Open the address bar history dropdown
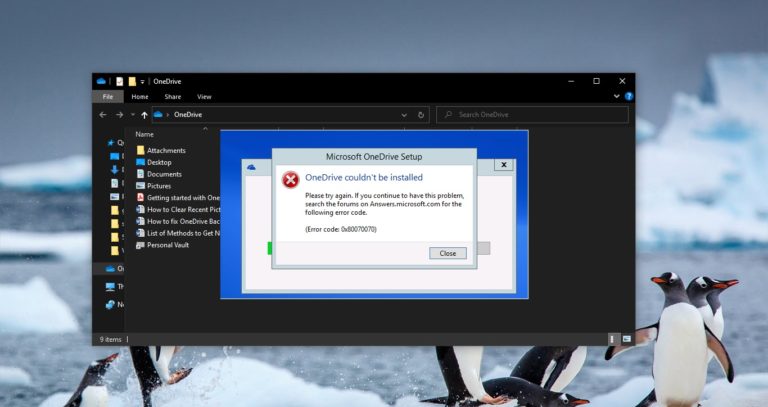Image resolution: width=768 pixels, height=407 pixels. 404,115
